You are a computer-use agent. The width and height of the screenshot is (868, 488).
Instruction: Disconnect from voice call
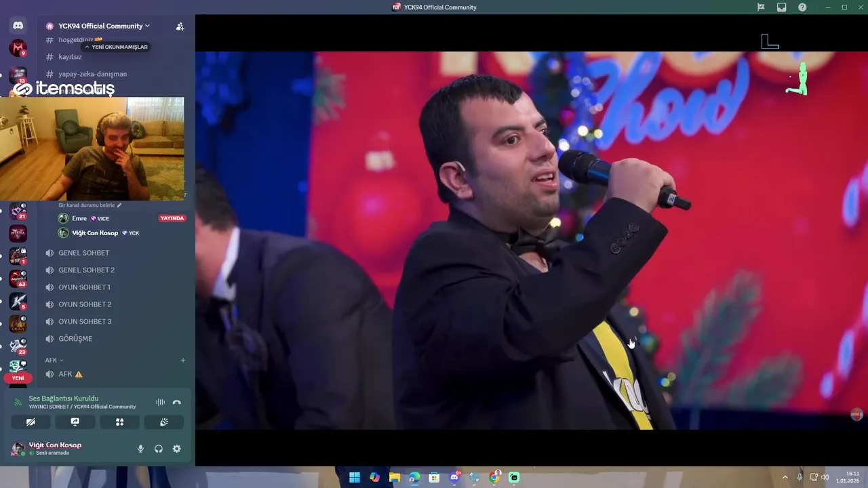click(176, 402)
